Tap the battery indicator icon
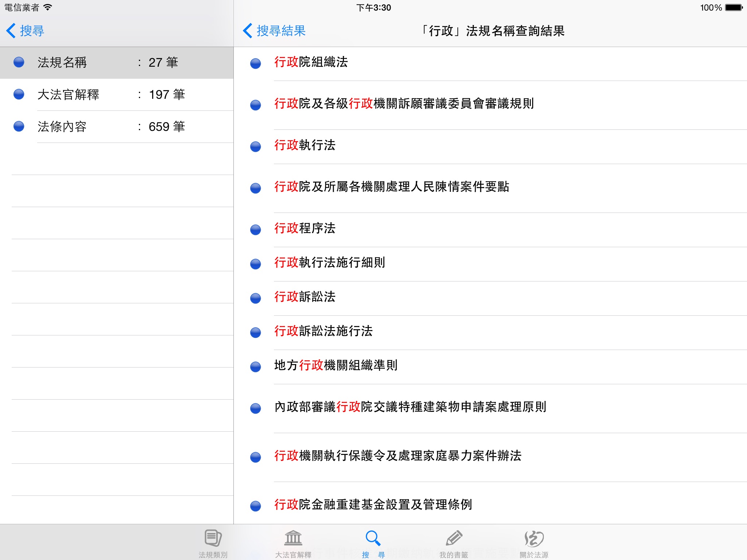 (734, 8)
